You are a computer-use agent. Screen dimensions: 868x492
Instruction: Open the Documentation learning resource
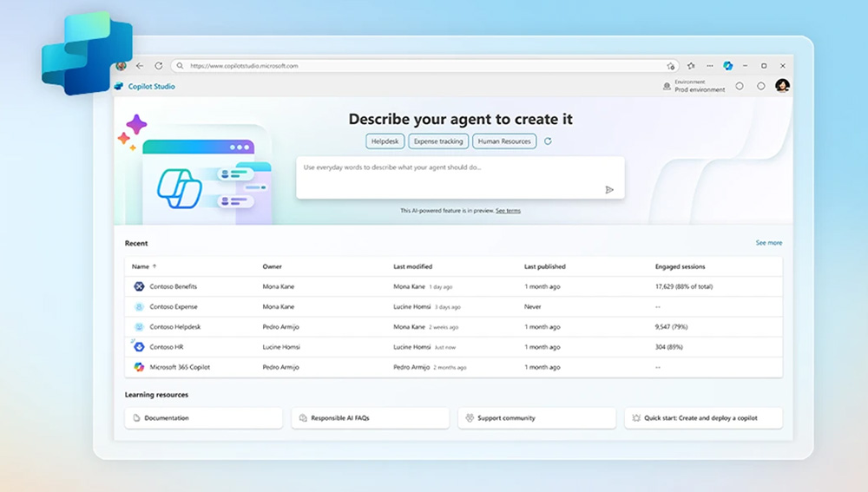point(204,418)
